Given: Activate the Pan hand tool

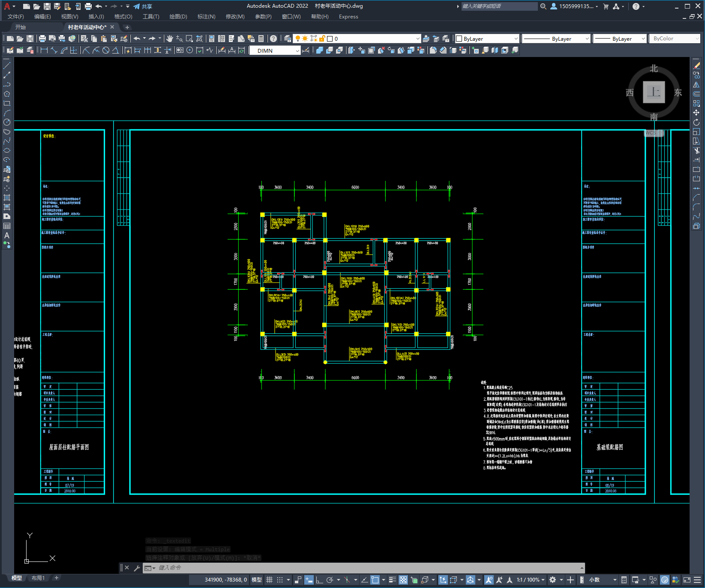Looking at the screenshot, I should (170, 39).
